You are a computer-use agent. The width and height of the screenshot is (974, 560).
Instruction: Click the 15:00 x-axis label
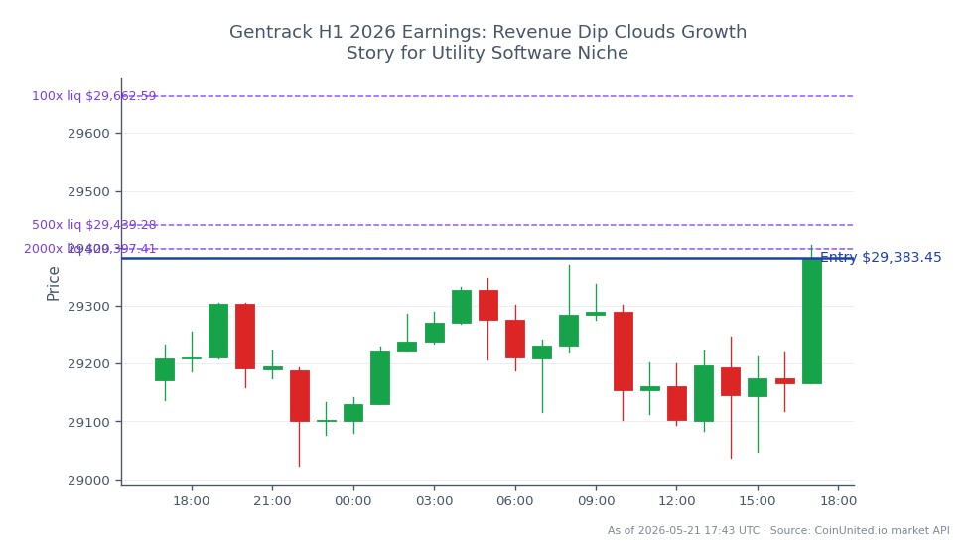(758, 501)
